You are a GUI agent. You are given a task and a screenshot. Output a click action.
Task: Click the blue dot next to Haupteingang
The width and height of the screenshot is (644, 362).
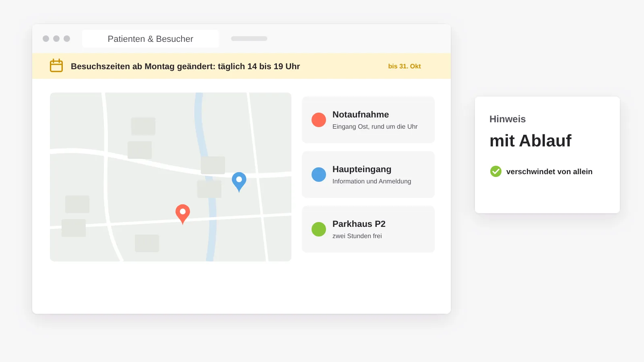point(319,175)
